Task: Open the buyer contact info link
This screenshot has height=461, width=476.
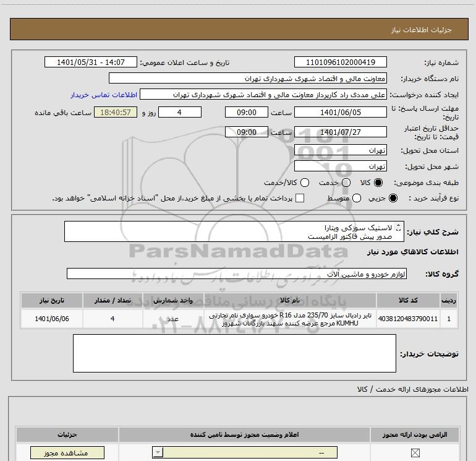Action: click(104, 95)
